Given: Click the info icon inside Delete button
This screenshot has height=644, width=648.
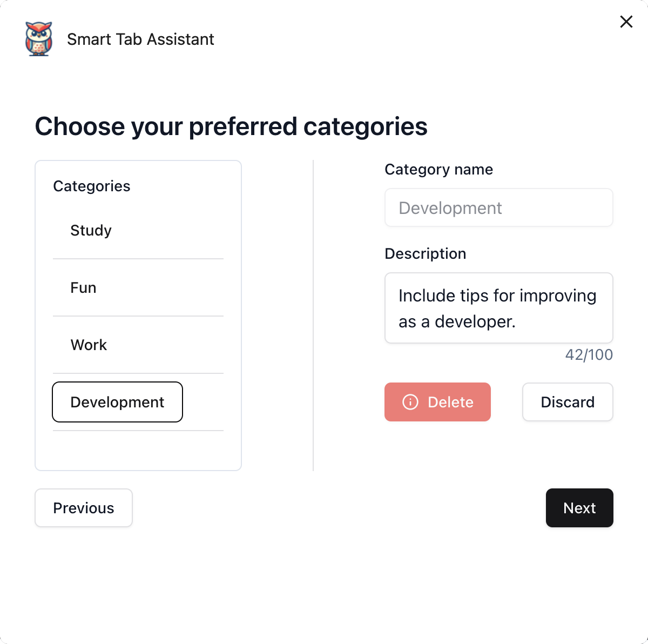Looking at the screenshot, I should click(x=410, y=402).
